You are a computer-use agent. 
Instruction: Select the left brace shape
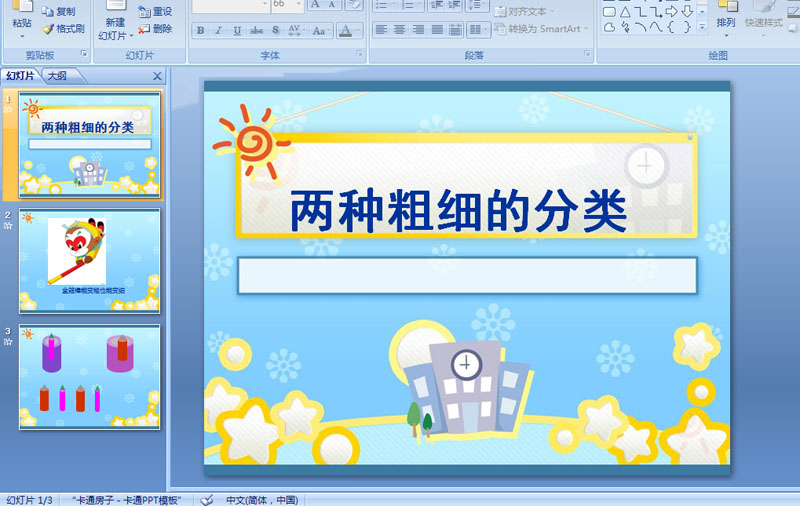(x=671, y=27)
